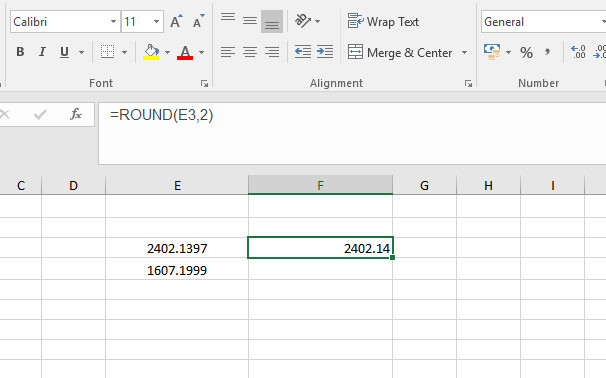Click Increase Decimal icon
This screenshot has width=606, height=378.
[578, 52]
